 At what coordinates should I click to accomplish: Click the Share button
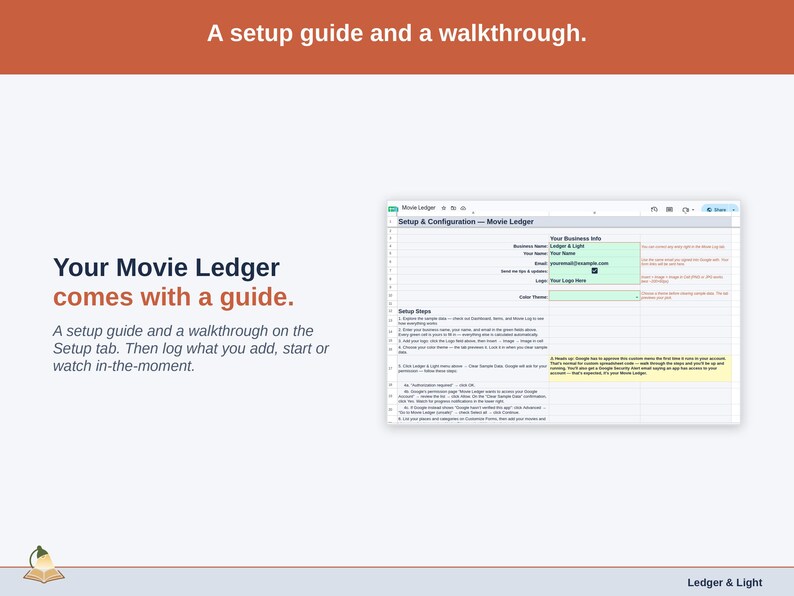[716, 209]
